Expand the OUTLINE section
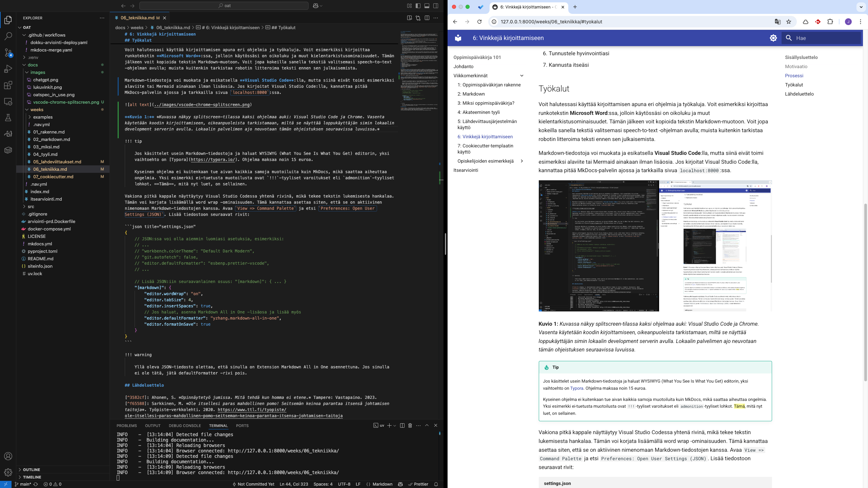 coord(32,470)
